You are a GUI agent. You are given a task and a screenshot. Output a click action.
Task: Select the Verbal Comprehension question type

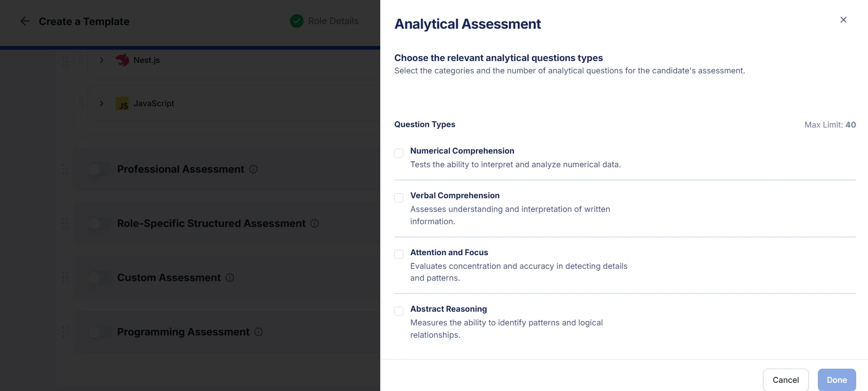pos(399,198)
